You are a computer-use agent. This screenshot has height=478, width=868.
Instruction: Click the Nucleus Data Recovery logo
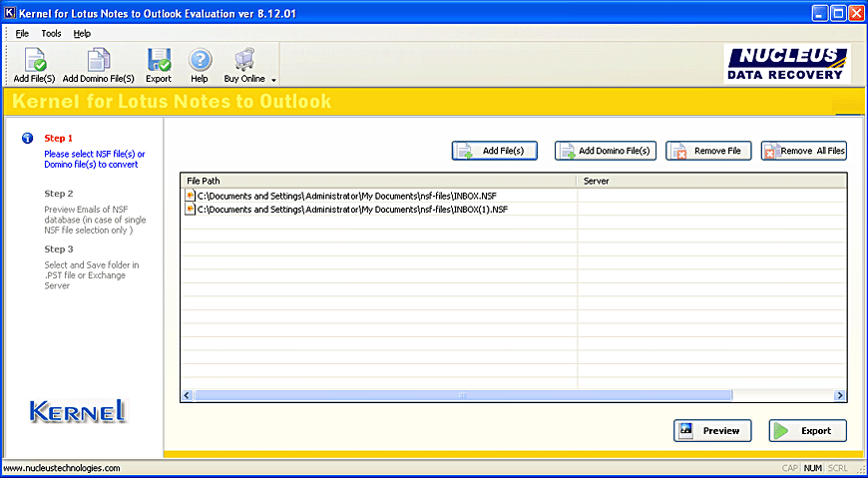[786, 63]
